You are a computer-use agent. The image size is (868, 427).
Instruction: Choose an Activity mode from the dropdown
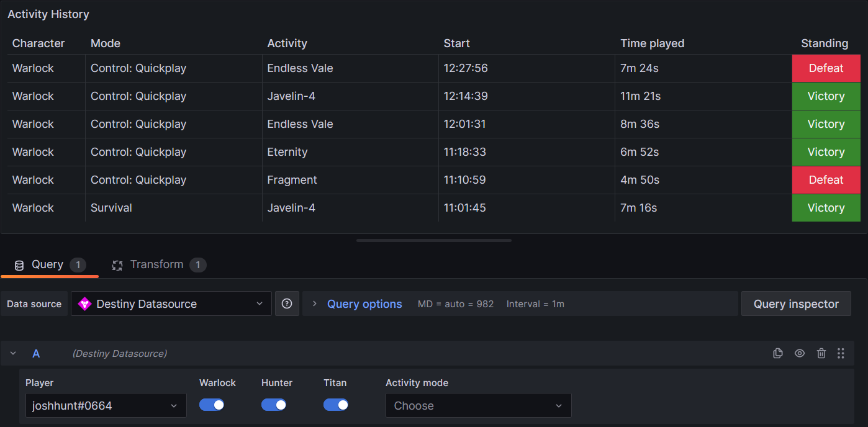click(478, 405)
